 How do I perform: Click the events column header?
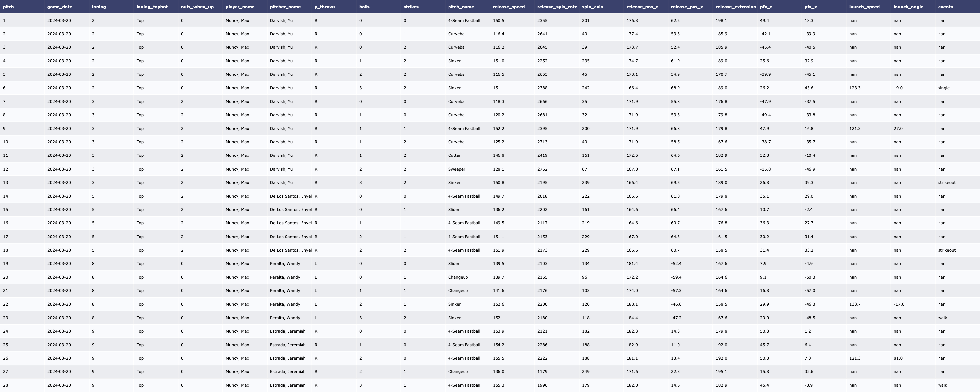945,7
